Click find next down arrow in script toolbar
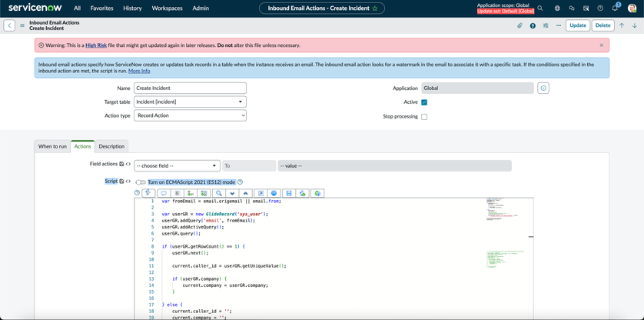Screen dimensions: 644x320 click(x=232, y=193)
